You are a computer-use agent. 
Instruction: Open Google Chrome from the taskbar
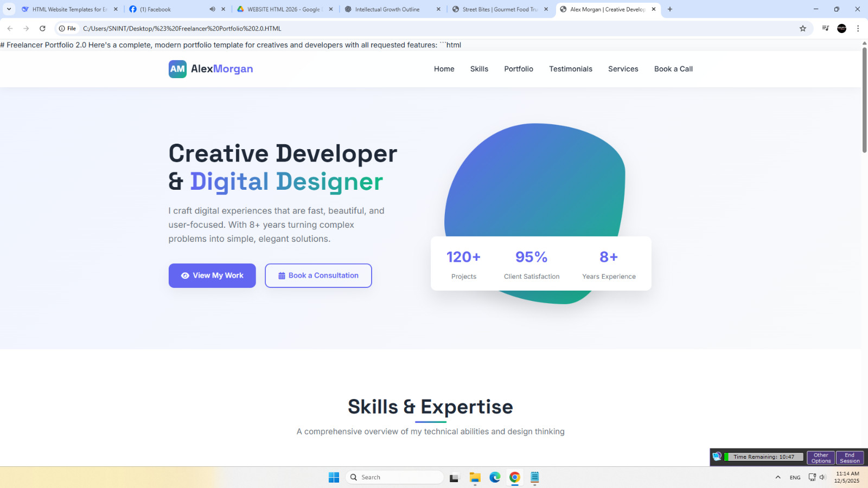point(515,477)
